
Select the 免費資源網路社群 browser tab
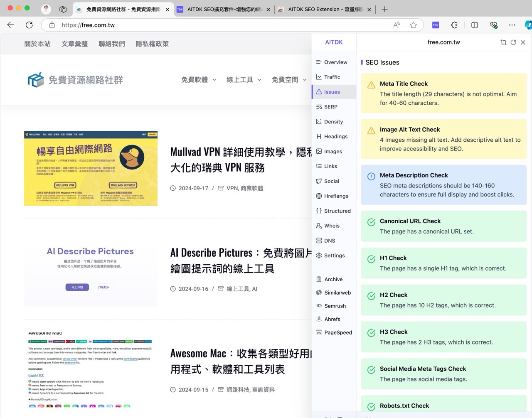click(122, 9)
